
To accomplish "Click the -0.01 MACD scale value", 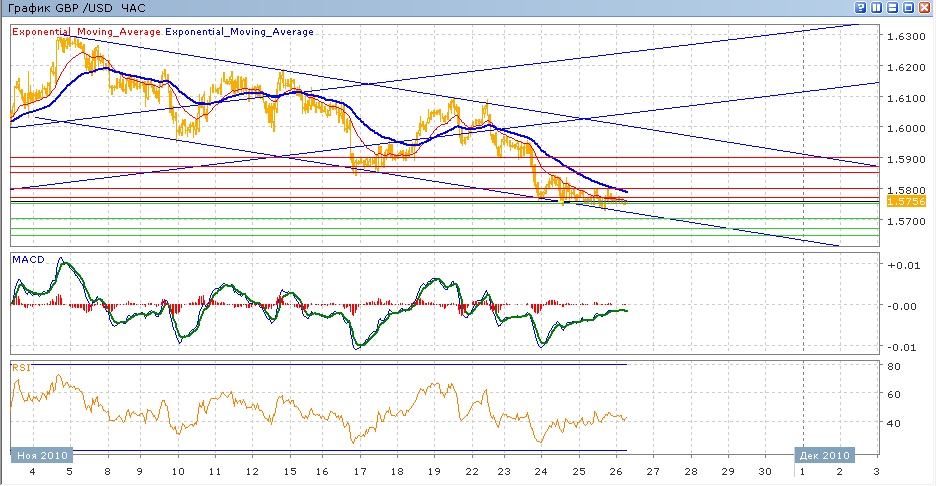I will click(904, 347).
